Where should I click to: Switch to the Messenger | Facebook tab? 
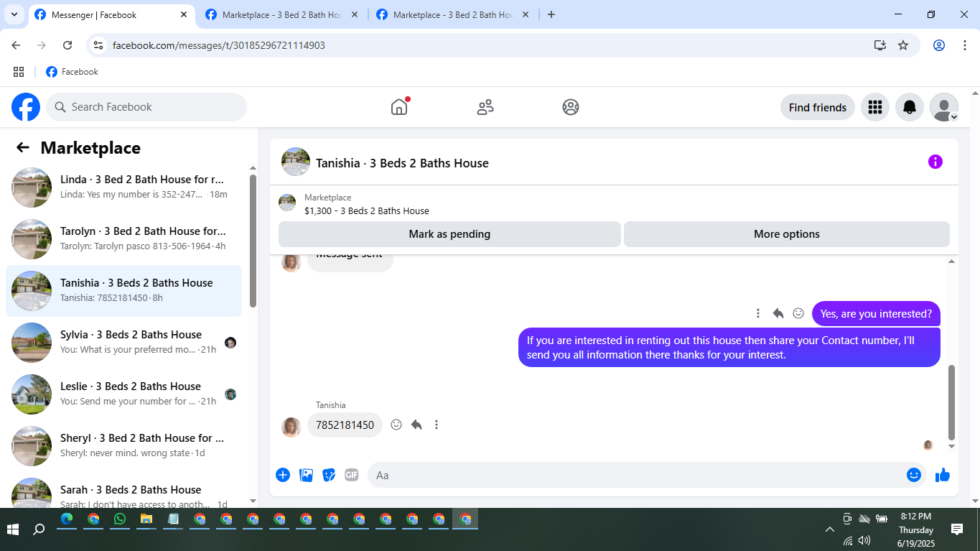pyautogui.click(x=111, y=14)
